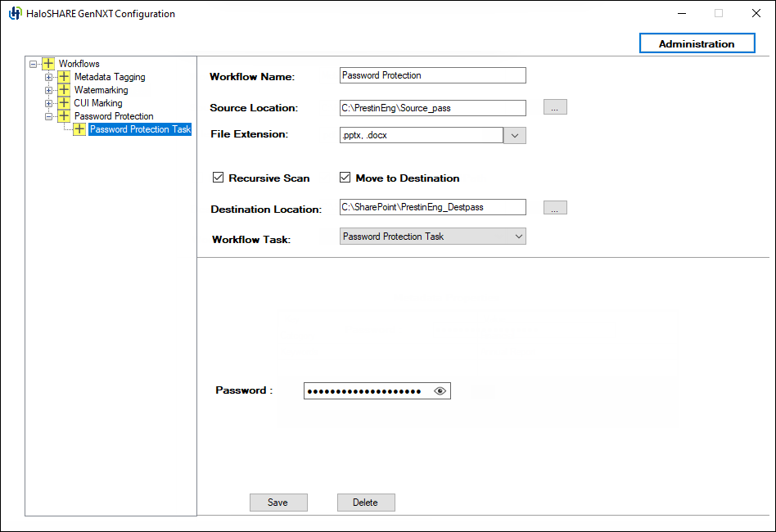Select Metadata Tagging in the tree

(110, 77)
